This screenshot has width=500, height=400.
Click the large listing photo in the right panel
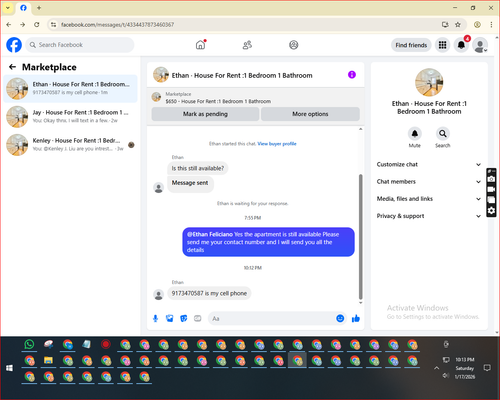click(x=429, y=82)
